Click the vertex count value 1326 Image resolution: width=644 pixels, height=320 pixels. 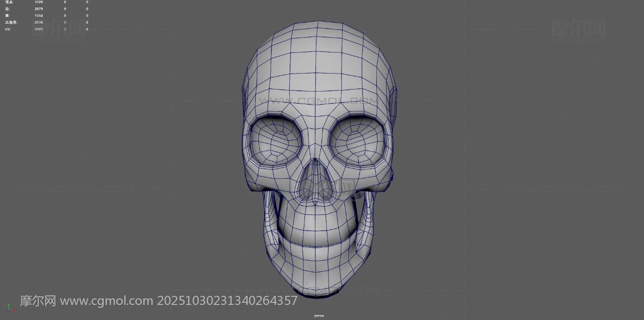pyautogui.click(x=39, y=2)
